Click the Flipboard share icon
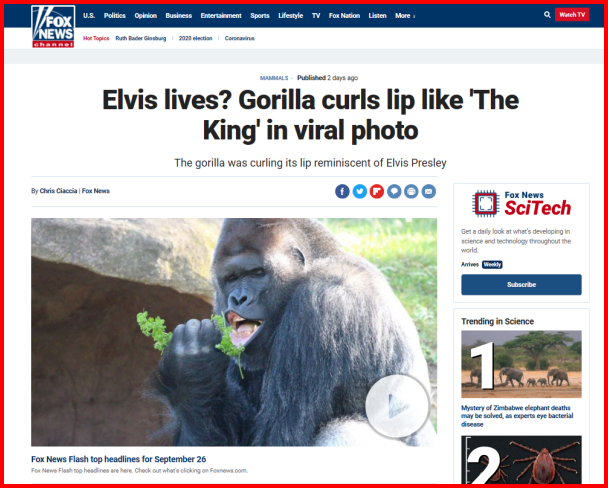This screenshot has height=488, width=608. pyautogui.click(x=377, y=191)
